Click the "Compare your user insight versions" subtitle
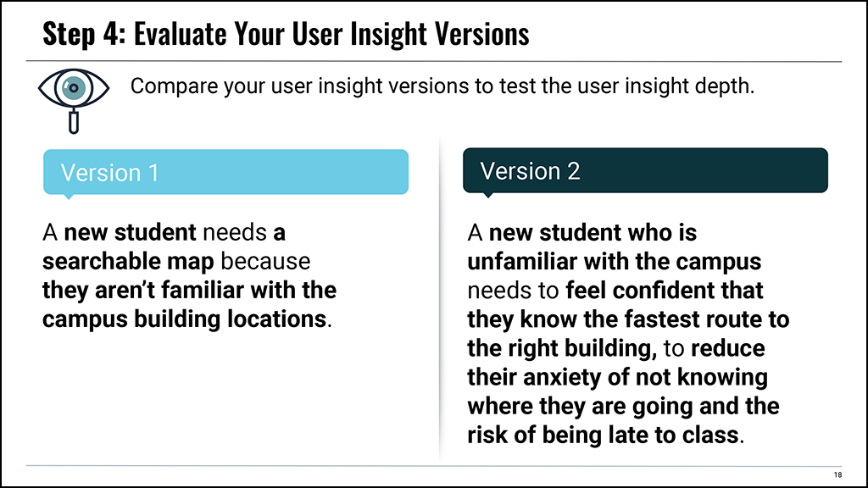 (x=442, y=86)
